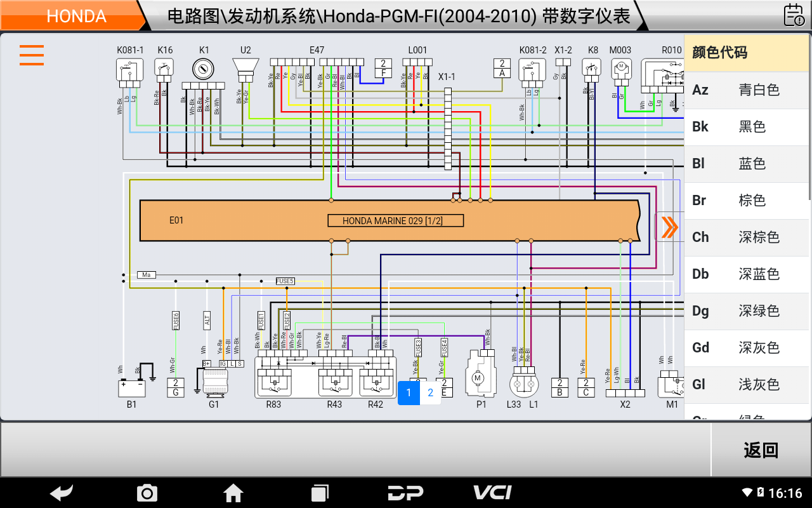Select the Gl 浅灰色 color row
812x508 pixels.
747,384
